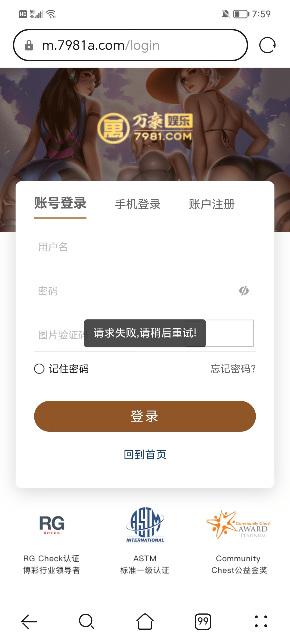
Task: Tap the 7981.COM logo in banner
Action: point(145,128)
